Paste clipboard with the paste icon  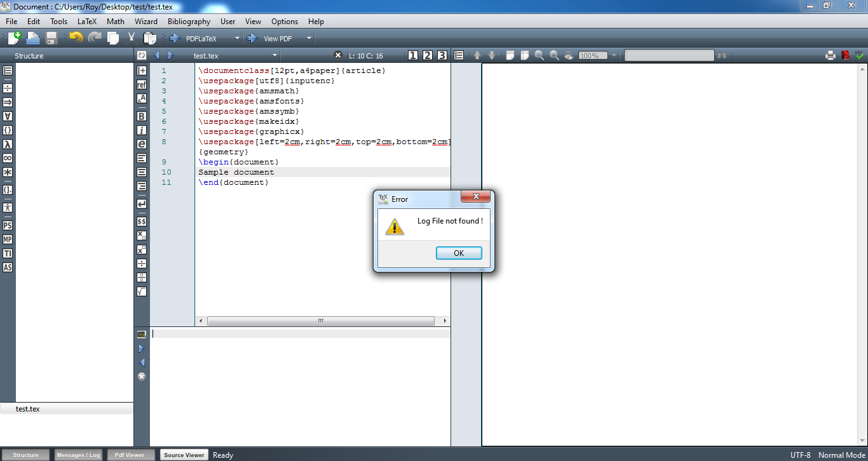point(150,38)
